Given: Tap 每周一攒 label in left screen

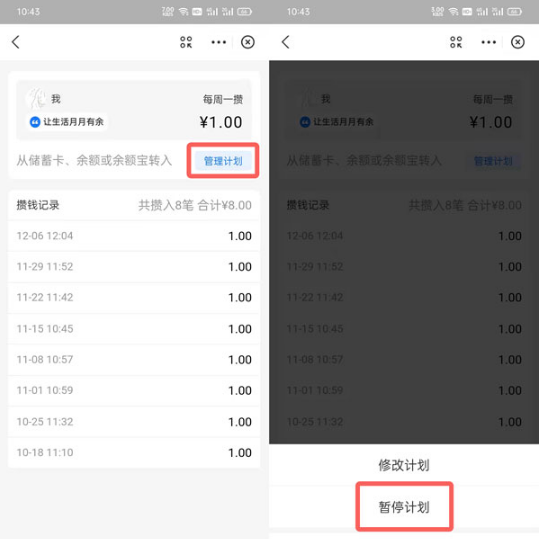Looking at the screenshot, I should 223,99.
